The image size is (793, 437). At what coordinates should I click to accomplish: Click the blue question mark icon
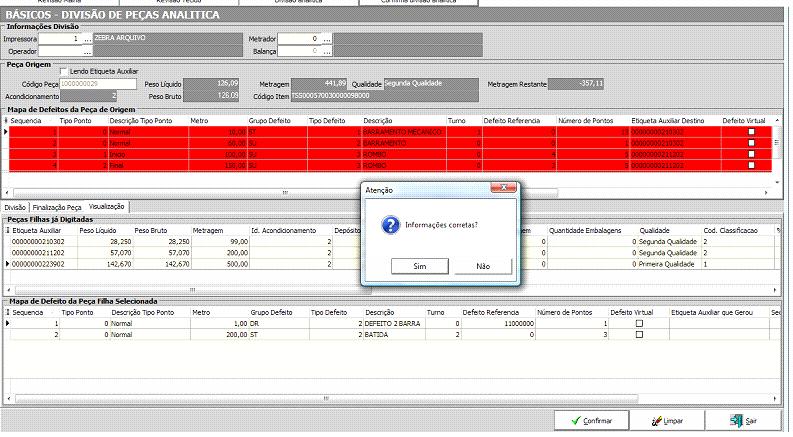391,225
